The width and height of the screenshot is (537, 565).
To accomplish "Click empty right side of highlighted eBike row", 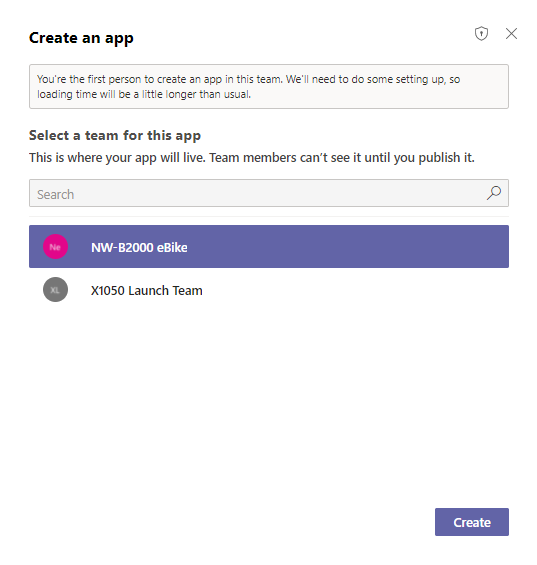I will 346,247.
